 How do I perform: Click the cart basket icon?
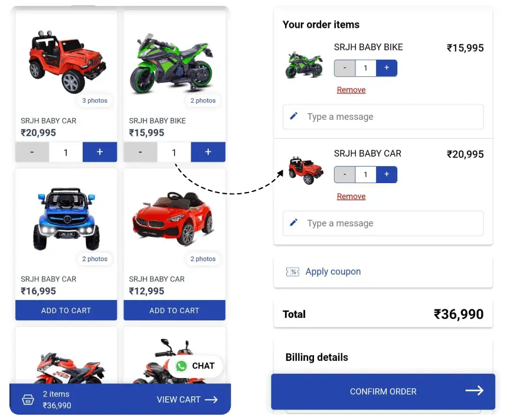point(28,400)
